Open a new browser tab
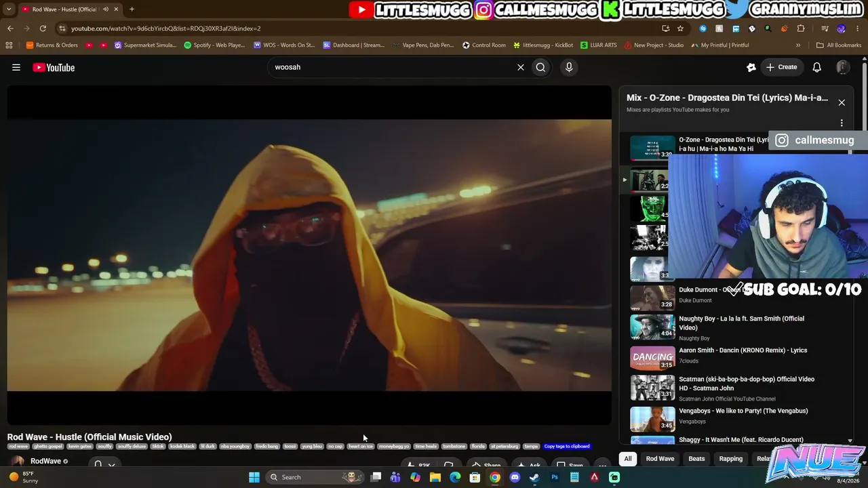Image resolution: width=868 pixels, height=488 pixels. [x=132, y=9]
